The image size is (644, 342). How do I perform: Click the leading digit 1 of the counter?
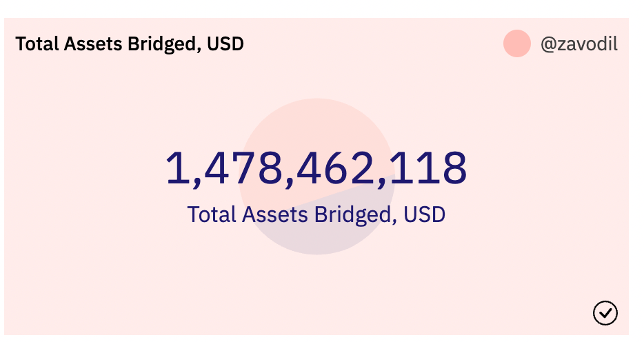(x=177, y=168)
